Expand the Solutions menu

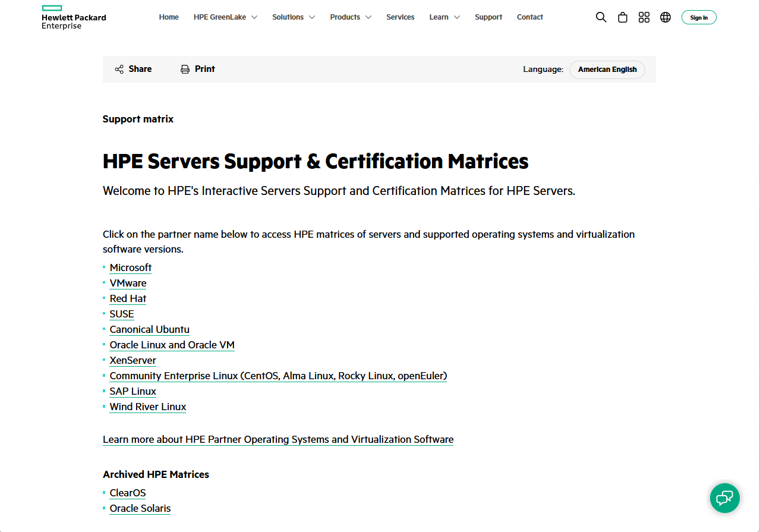pyautogui.click(x=294, y=17)
